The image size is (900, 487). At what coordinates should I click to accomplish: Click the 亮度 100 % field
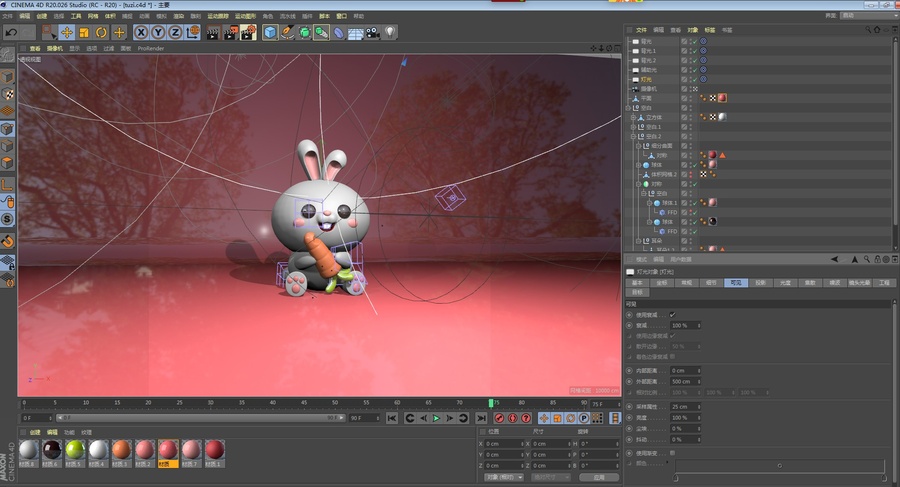pyautogui.click(x=685, y=418)
